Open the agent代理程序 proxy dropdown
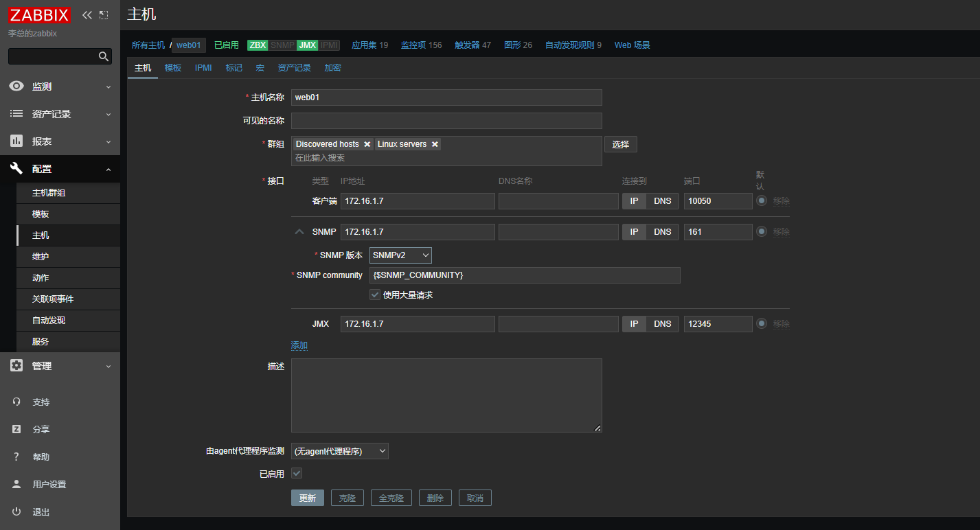The image size is (980, 530). click(x=340, y=451)
